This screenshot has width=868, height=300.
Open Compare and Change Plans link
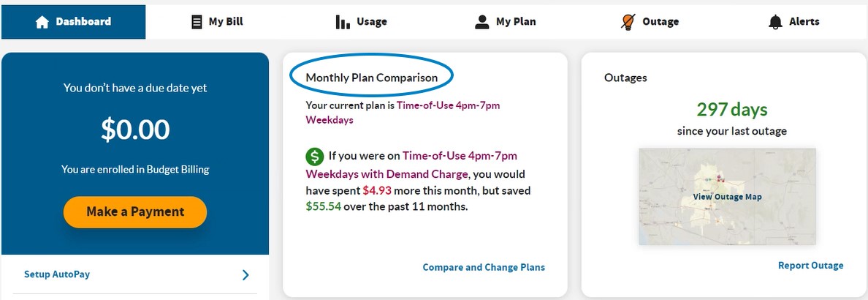(484, 267)
